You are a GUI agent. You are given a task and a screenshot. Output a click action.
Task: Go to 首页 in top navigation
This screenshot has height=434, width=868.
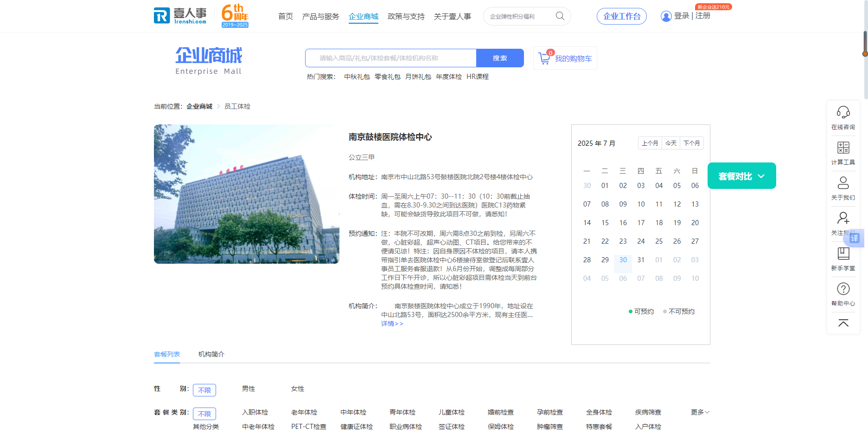coord(286,17)
